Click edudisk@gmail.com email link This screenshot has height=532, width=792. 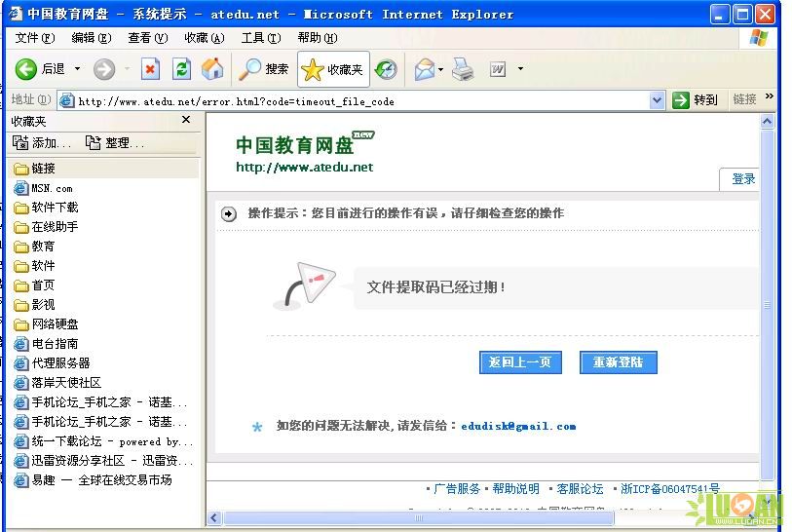tap(518, 426)
